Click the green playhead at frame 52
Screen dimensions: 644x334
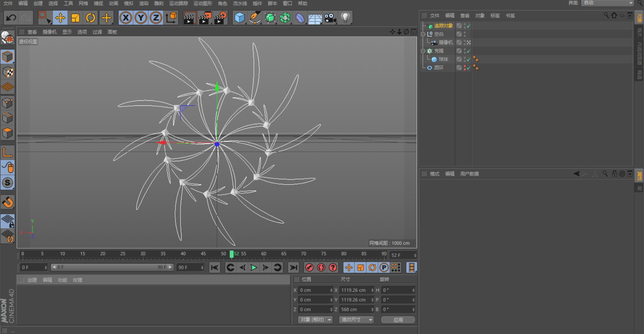coord(231,254)
